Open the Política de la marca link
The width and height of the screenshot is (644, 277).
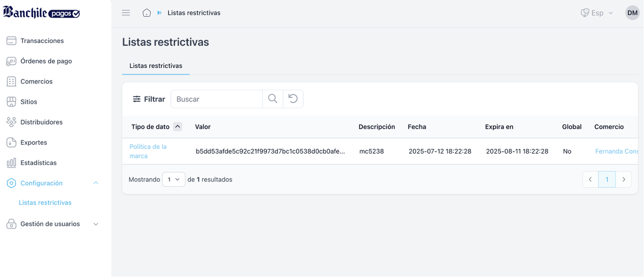(x=148, y=151)
